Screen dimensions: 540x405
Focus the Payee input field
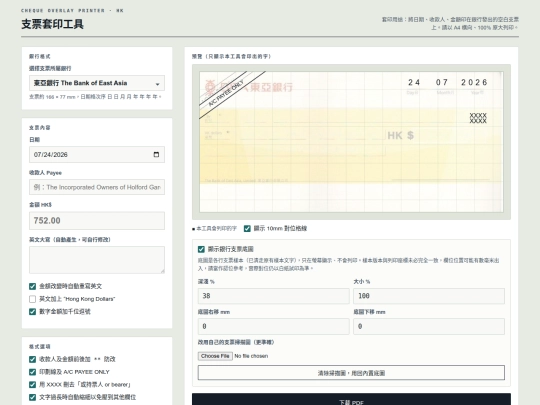[x=97, y=187]
